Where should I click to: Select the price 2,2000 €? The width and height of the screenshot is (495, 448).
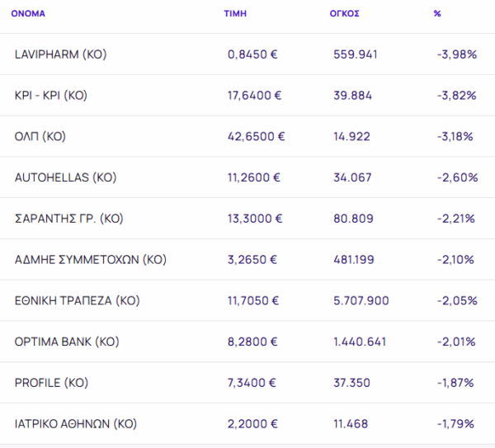point(252,424)
